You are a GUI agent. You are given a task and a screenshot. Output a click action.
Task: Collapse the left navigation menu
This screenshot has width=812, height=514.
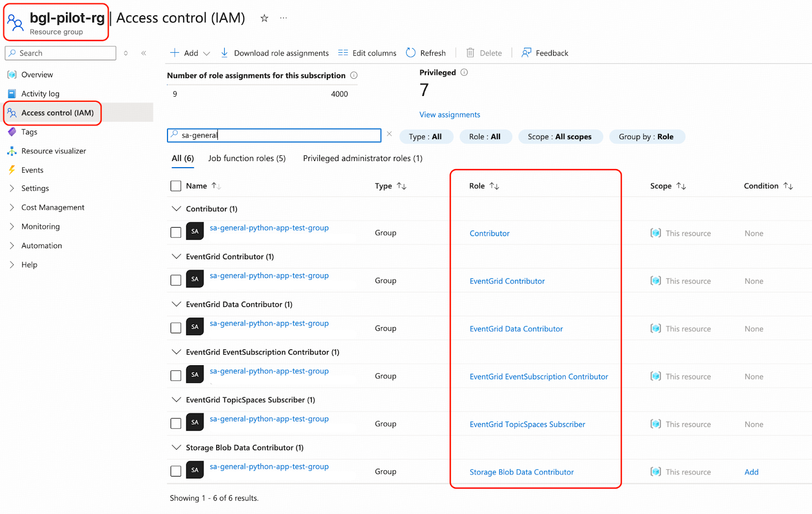[144, 53]
